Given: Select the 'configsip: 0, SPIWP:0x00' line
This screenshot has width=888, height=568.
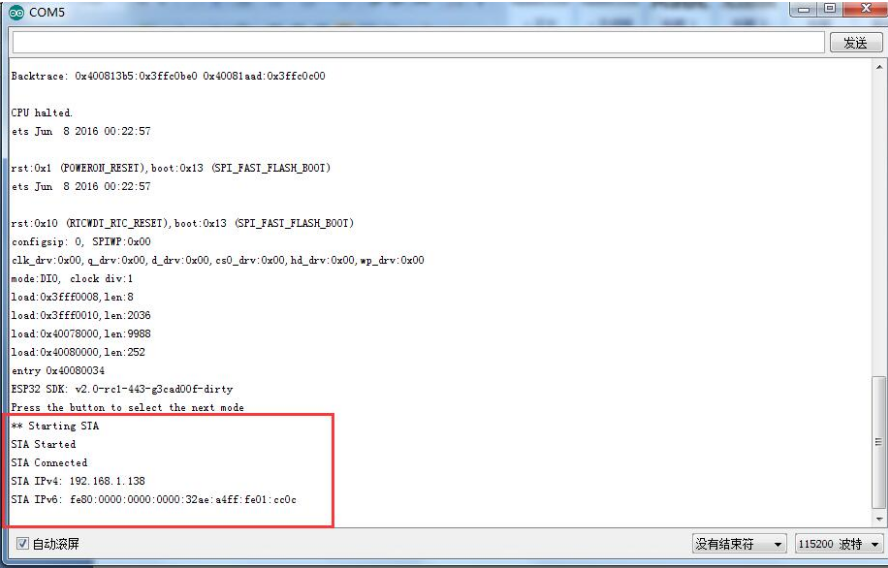Looking at the screenshot, I should click(x=81, y=242).
